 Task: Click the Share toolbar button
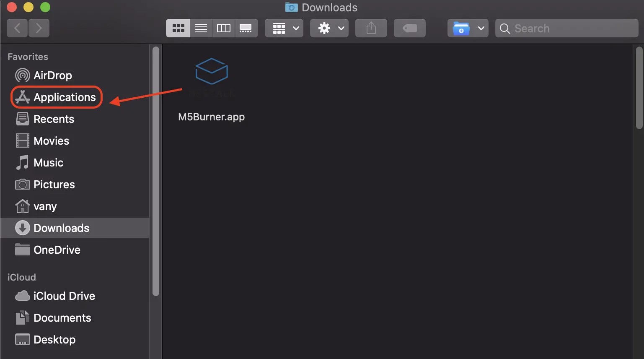coord(371,28)
